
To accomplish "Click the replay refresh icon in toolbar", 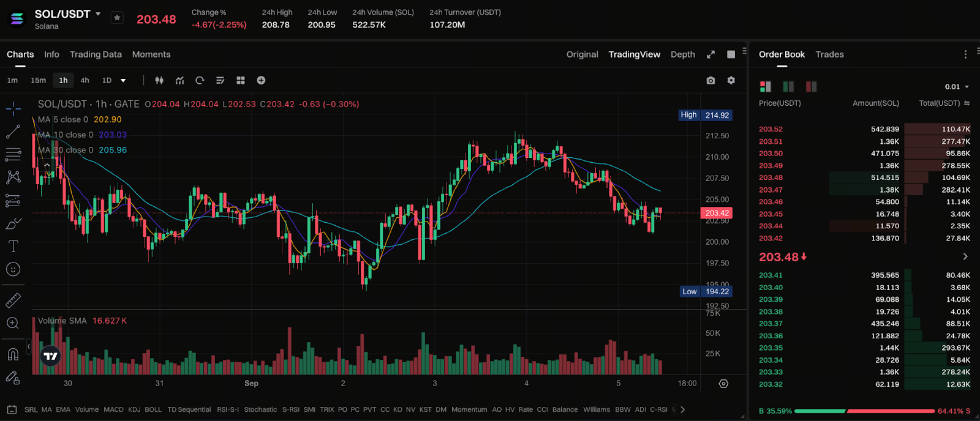I will tap(200, 80).
